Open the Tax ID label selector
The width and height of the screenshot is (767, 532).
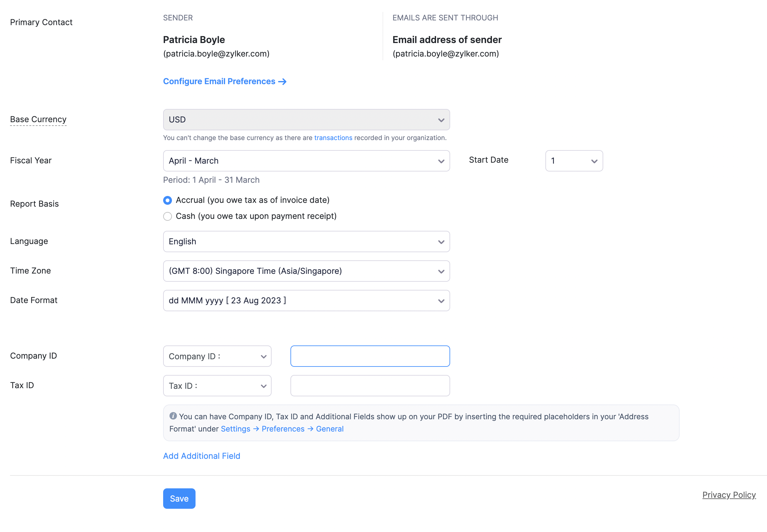click(217, 386)
